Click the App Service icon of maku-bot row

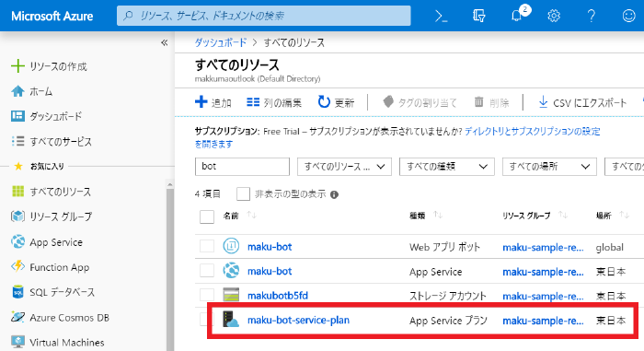pyautogui.click(x=231, y=271)
